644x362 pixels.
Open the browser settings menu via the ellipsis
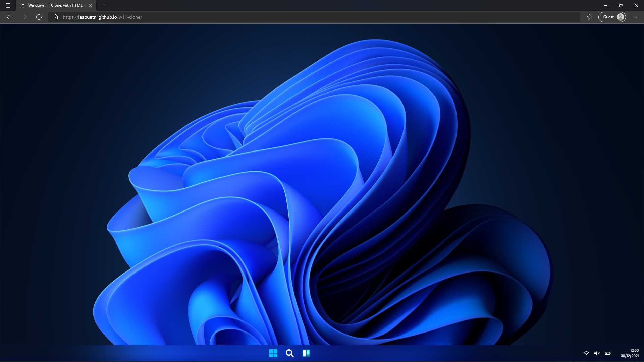click(634, 17)
